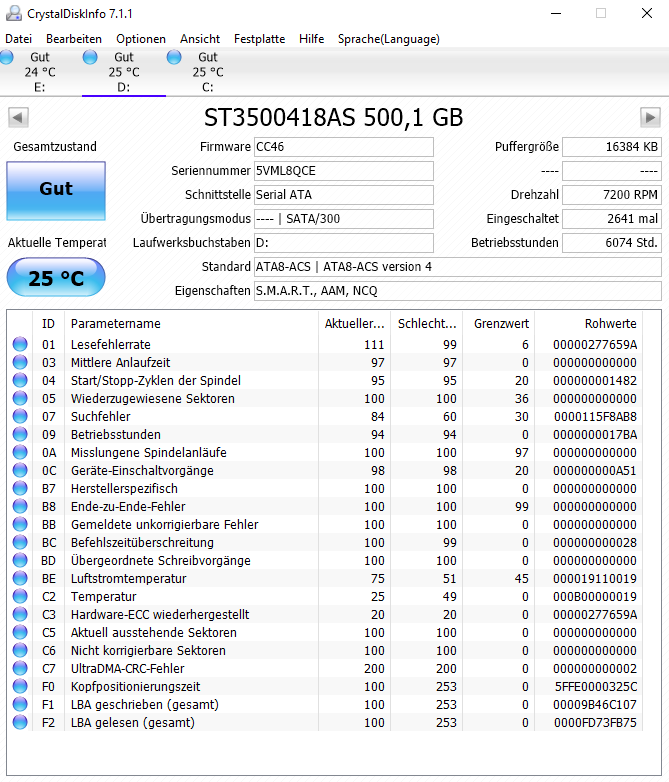Click status orb for UltraDMA-CRC-Fehler

click(20, 668)
